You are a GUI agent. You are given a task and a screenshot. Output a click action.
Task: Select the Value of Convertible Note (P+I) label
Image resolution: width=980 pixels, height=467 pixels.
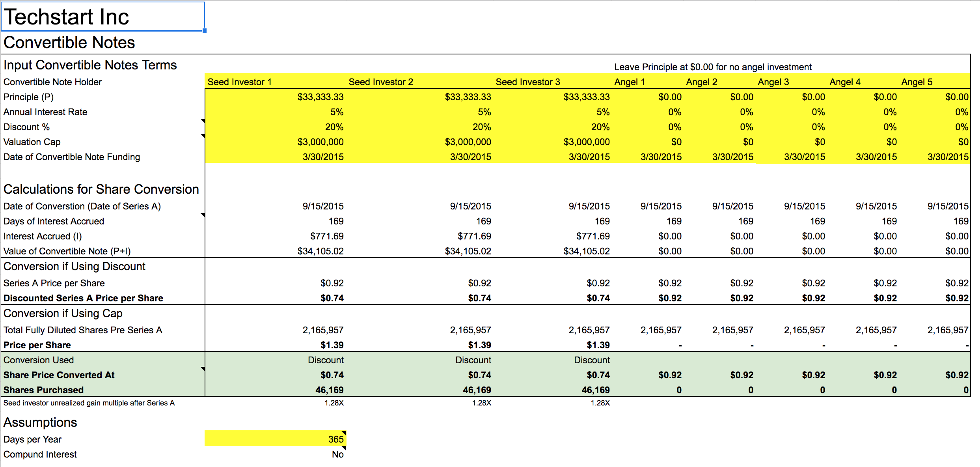[x=67, y=251]
